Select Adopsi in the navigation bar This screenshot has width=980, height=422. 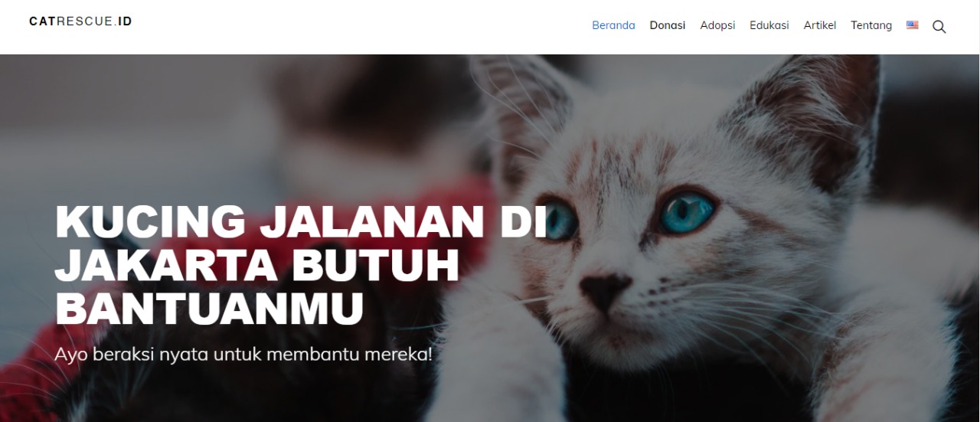[x=717, y=25]
